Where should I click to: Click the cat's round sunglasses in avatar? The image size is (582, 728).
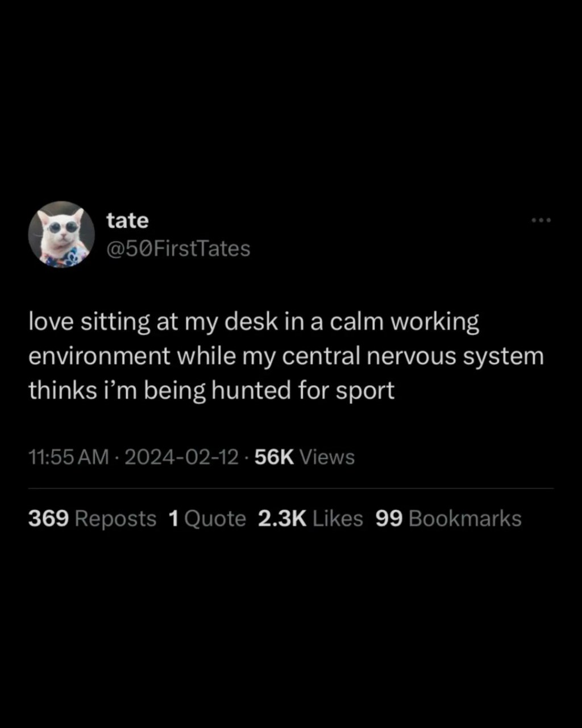(x=63, y=228)
